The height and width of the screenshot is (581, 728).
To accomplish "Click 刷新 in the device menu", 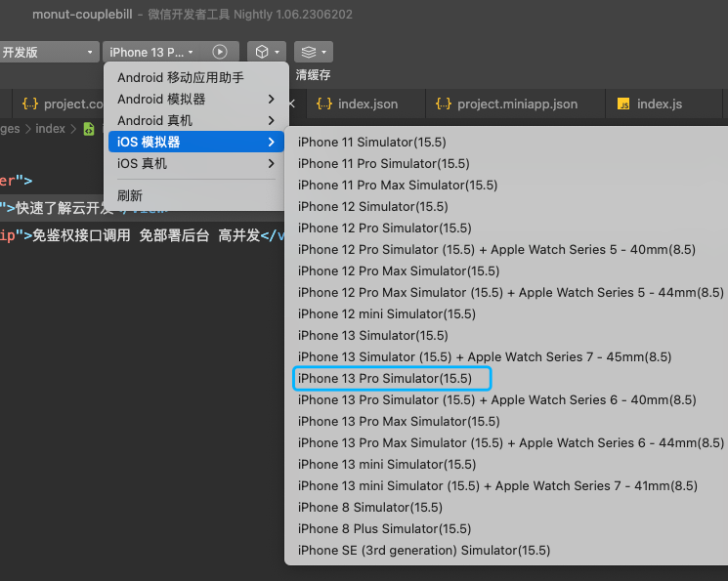I will (x=195, y=195).
